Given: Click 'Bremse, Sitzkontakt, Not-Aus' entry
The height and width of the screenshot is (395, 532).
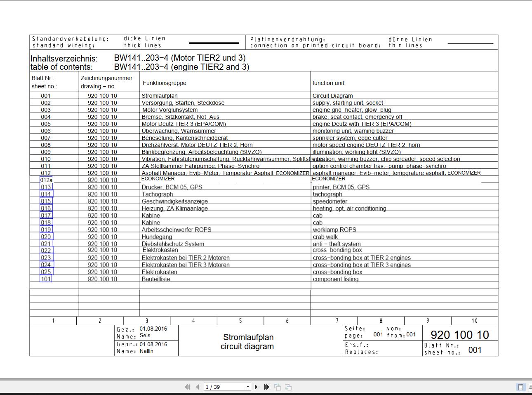Looking at the screenshot, I should coord(181,117).
